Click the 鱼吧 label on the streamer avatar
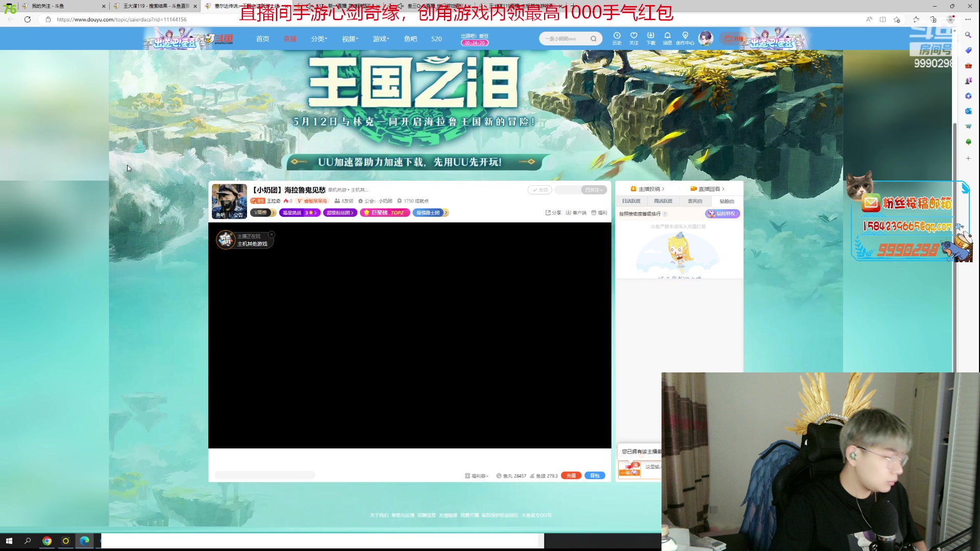 220,215
